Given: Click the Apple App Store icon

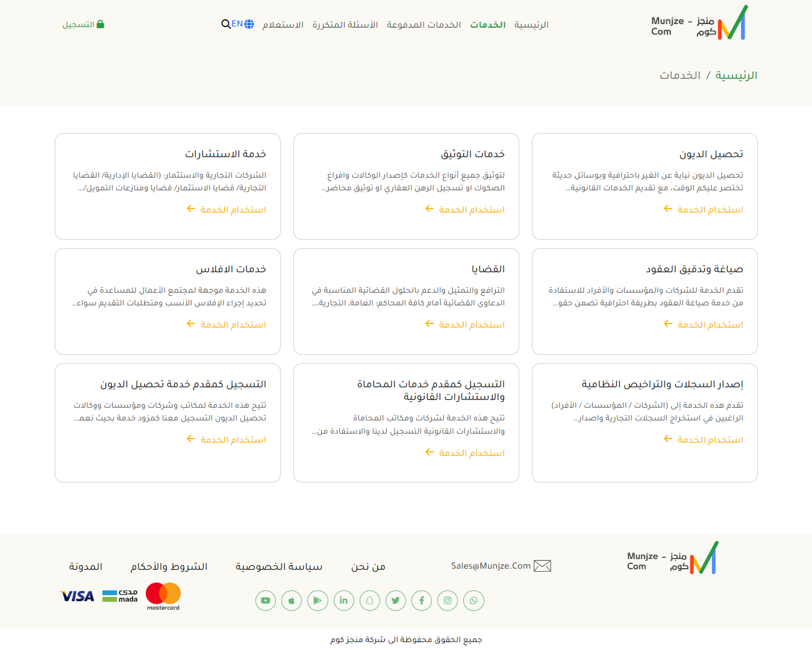Looking at the screenshot, I should pos(292,601).
